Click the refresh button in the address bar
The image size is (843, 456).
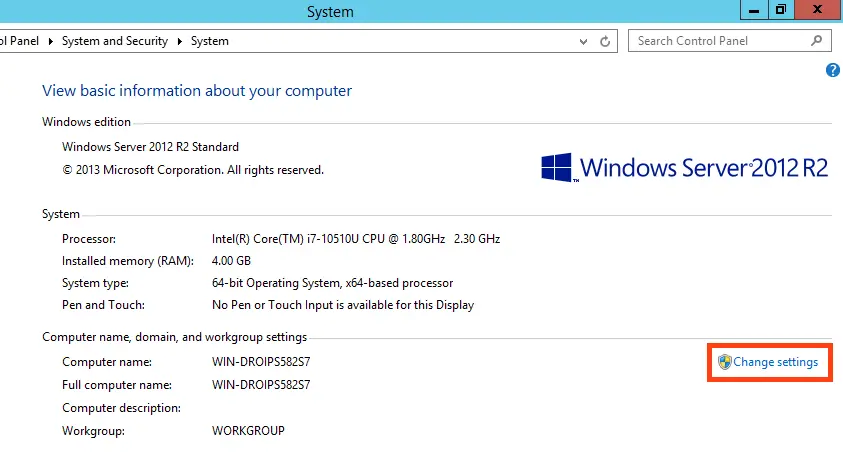pos(605,41)
